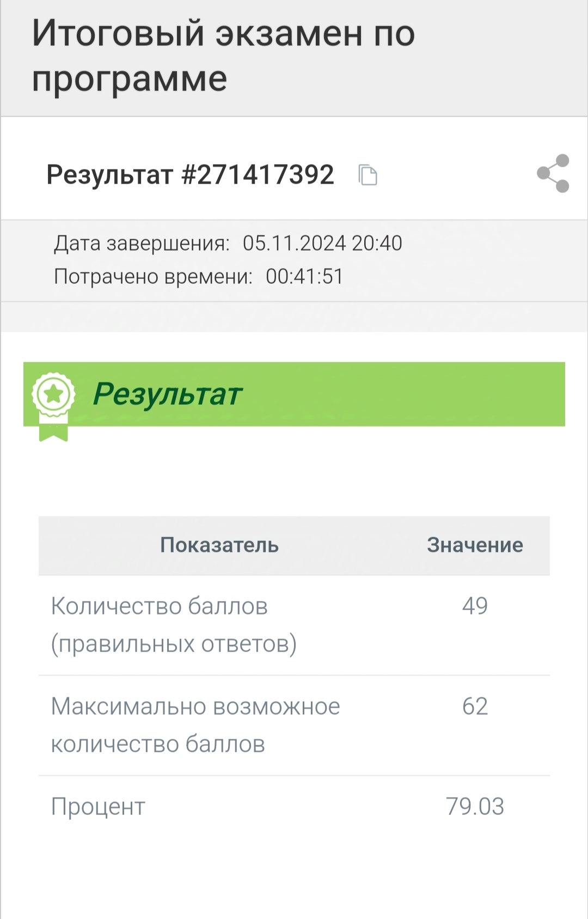Click the Значение column header
The width and height of the screenshot is (588, 919).
click(x=475, y=545)
